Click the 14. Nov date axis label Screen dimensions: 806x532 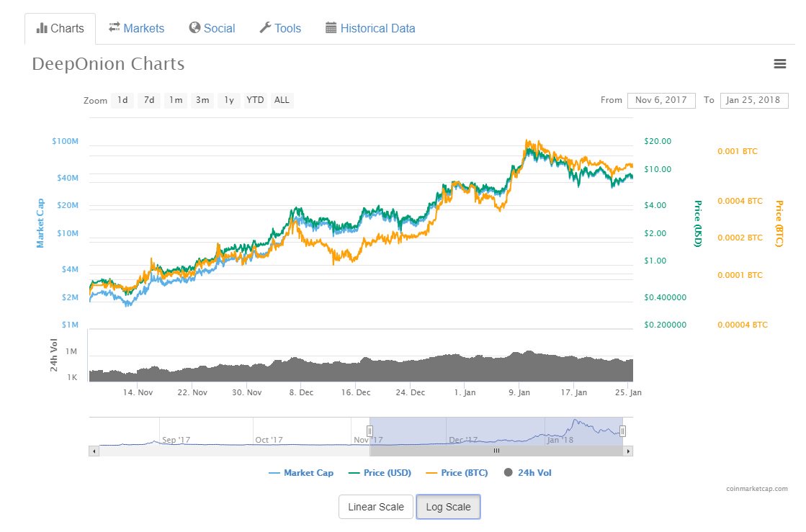[x=138, y=392]
